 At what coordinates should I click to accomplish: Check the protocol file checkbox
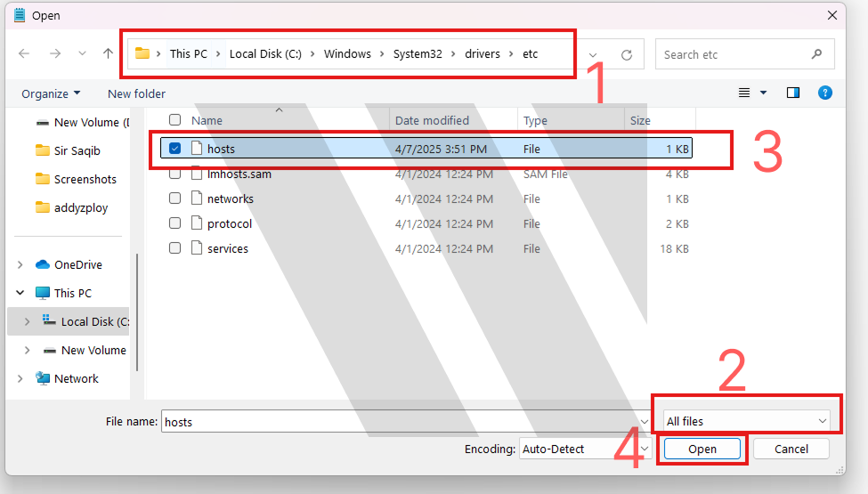(x=174, y=223)
